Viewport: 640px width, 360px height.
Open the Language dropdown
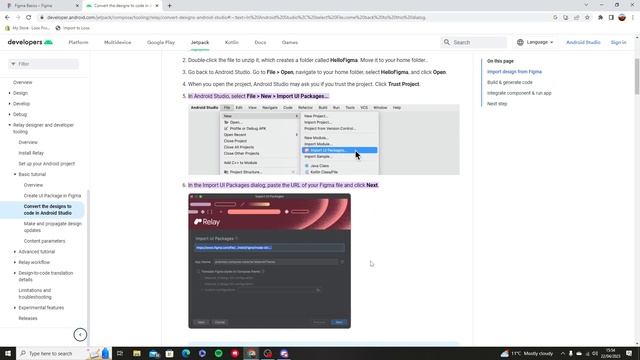(x=535, y=42)
